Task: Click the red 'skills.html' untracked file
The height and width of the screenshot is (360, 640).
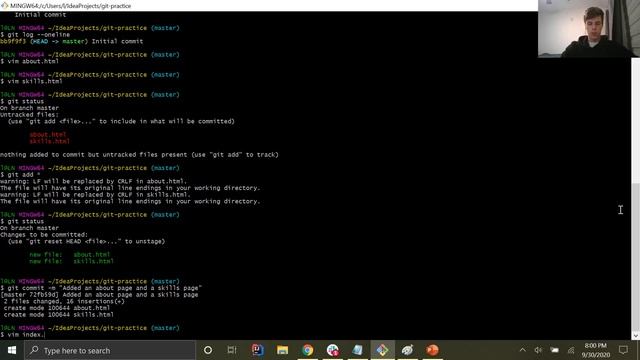Action: [49, 141]
